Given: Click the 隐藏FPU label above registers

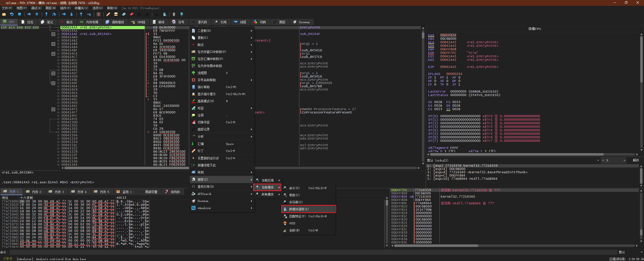Looking at the screenshot, I should 535,29.
